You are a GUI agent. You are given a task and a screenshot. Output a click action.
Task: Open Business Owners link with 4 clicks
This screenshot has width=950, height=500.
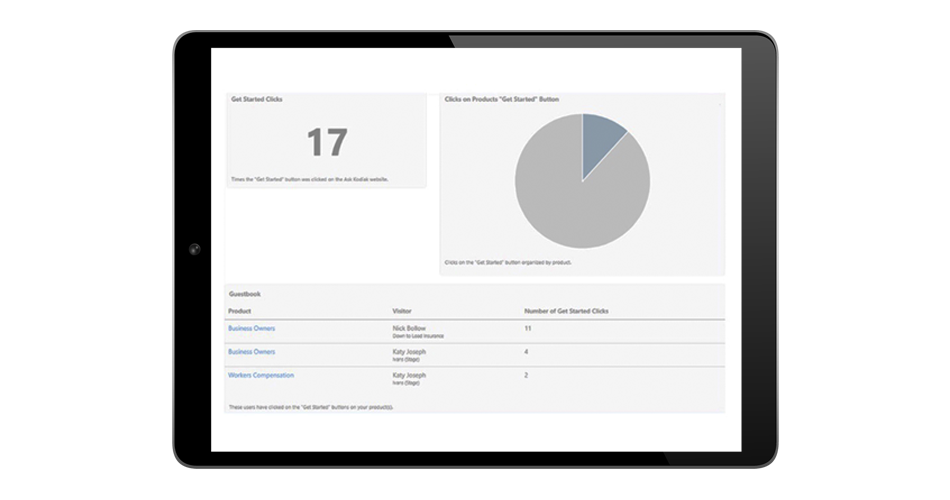(x=251, y=352)
